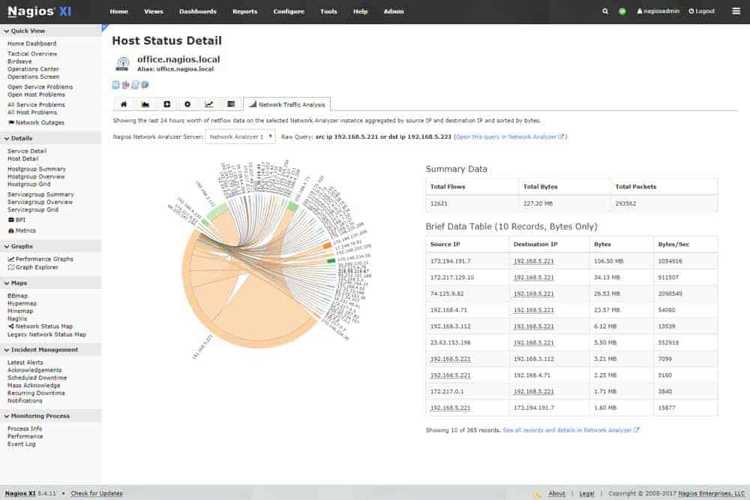Click the Logout link

702,11
